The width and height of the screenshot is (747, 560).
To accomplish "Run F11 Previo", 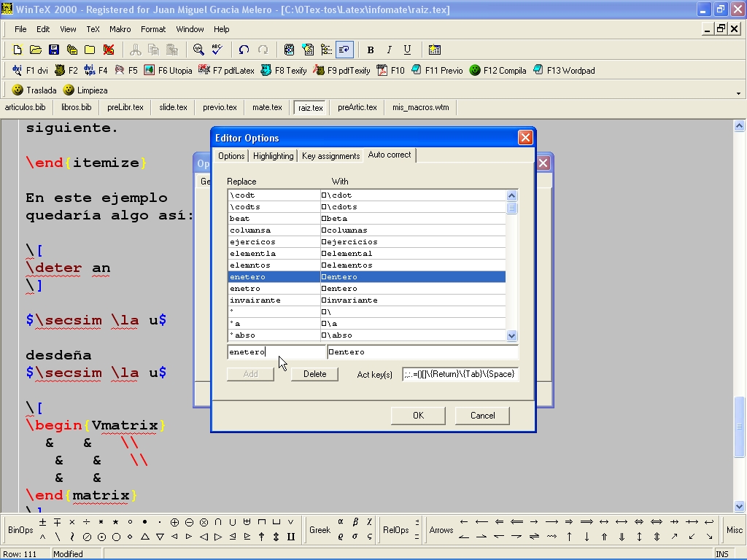I will point(437,71).
